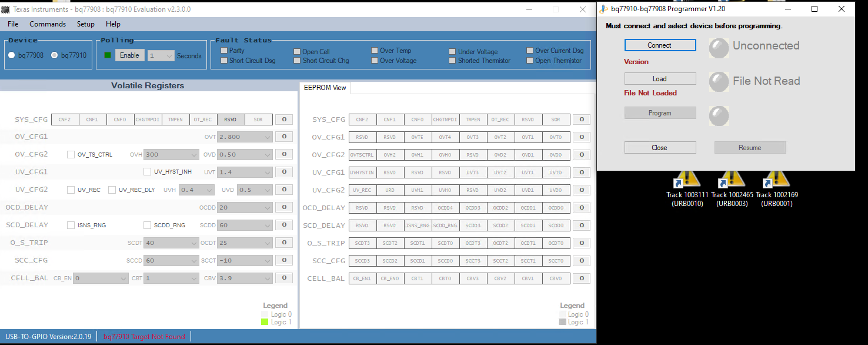Click the polling Enable button

[x=130, y=55]
